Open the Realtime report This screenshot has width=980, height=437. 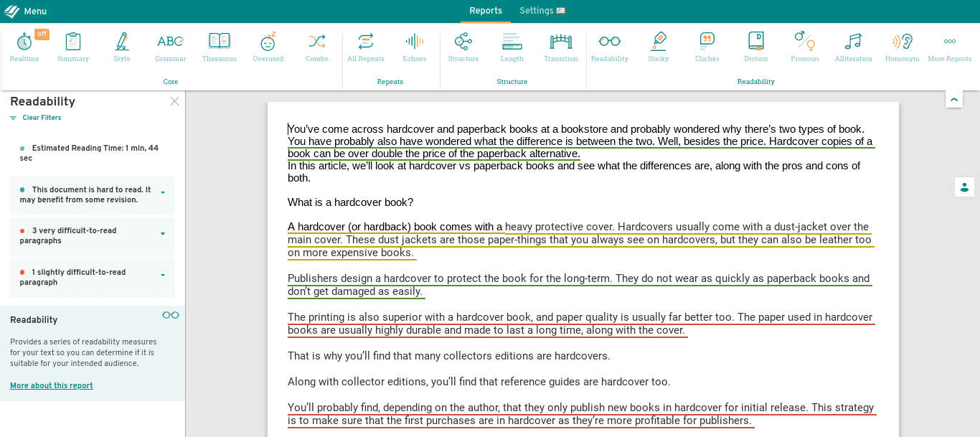[24, 47]
